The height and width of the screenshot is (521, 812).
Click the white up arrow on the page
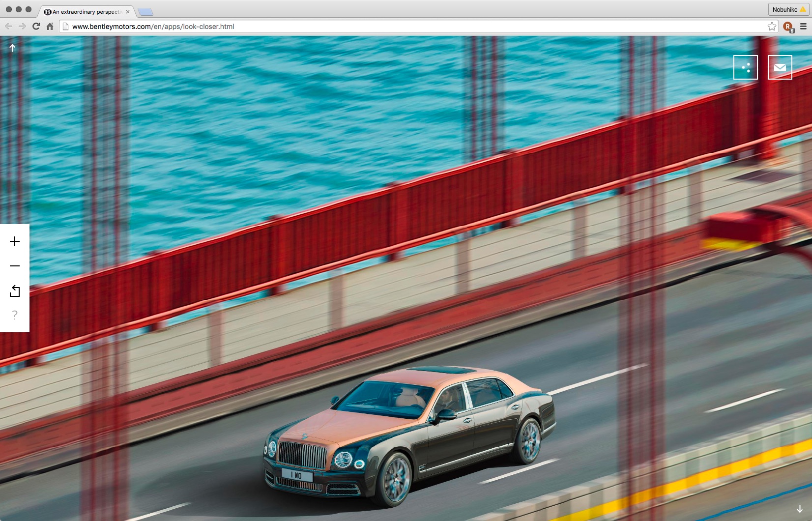coord(13,48)
